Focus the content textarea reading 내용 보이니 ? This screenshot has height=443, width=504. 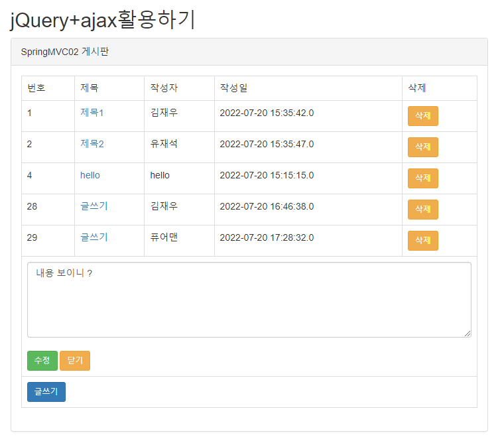(249, 300)
